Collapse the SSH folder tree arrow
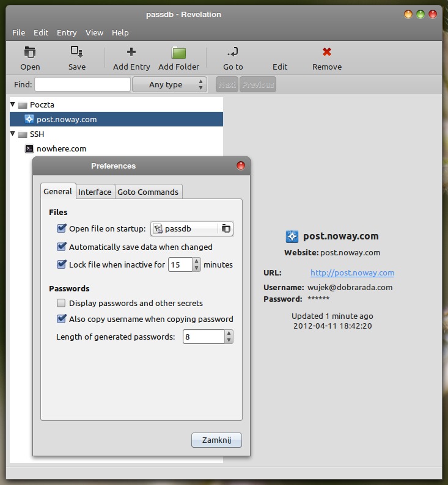This screenshot has width=448, height=485. point(13,134)
